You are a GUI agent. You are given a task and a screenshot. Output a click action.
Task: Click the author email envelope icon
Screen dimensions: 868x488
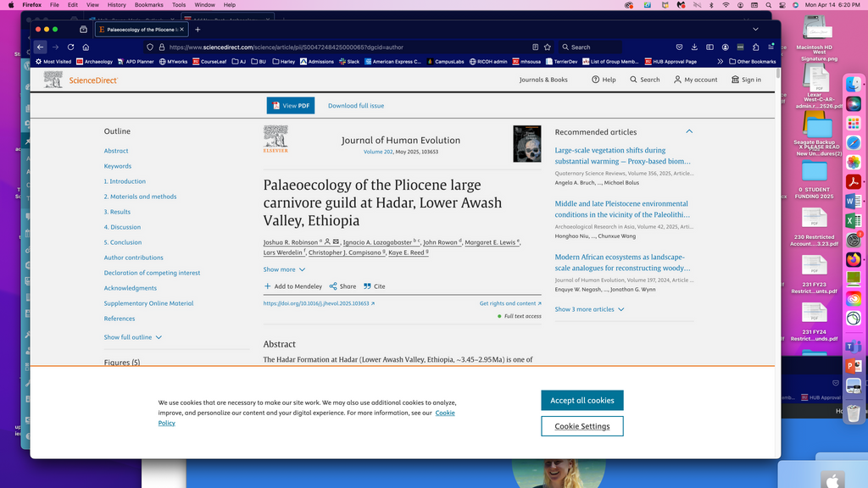(x=336, y=241)
